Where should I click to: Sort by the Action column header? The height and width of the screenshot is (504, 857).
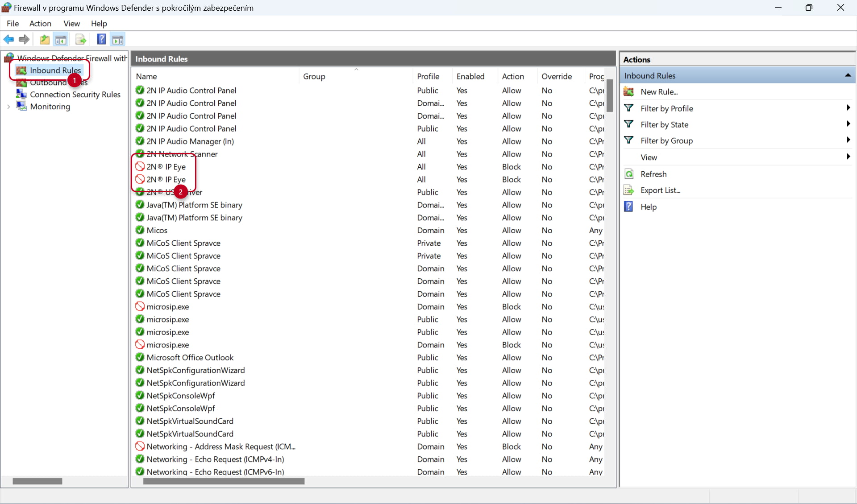517,76
